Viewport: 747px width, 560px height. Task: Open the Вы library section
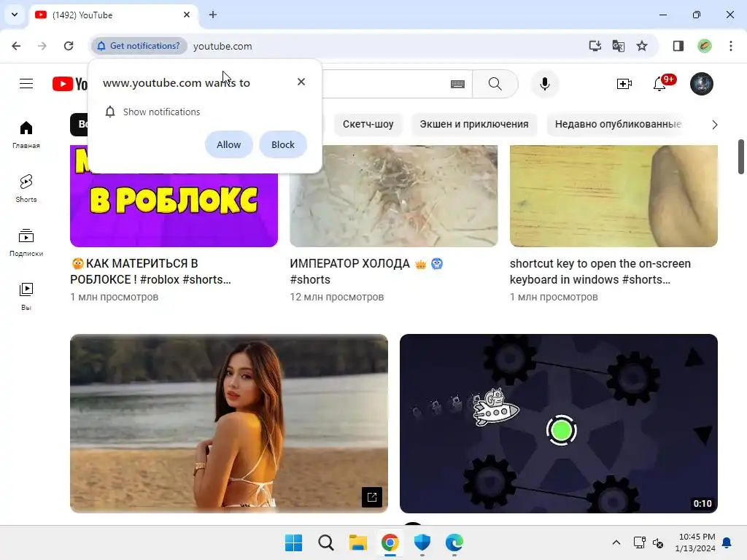tap(26, 296)
